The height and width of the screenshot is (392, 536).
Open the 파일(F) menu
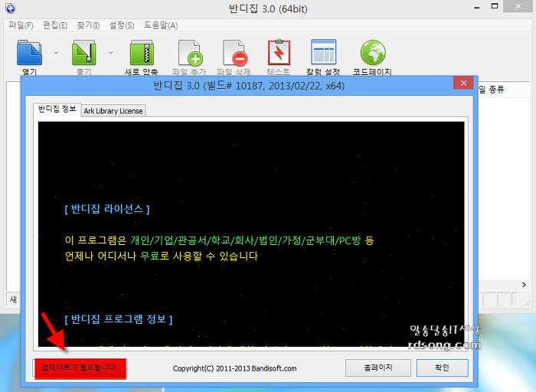pos(21,25)
